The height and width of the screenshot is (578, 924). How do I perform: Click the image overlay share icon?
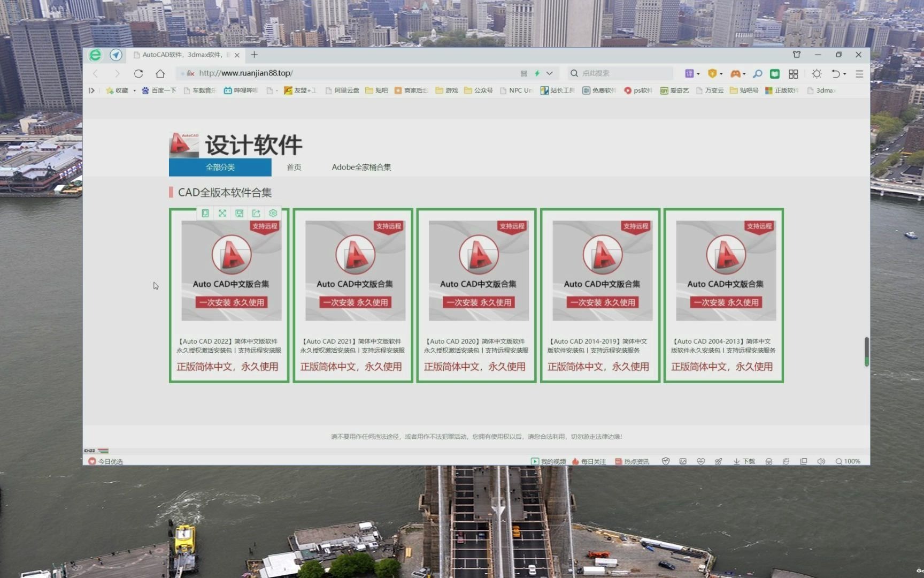(x=256, y=213)
